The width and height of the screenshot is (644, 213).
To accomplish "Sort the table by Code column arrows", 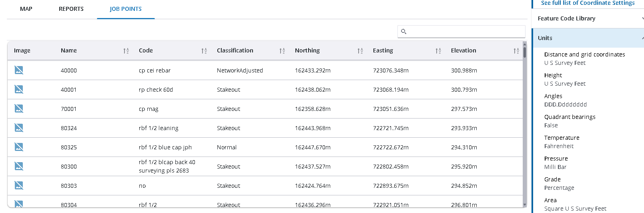I will (x=204, y=51).
